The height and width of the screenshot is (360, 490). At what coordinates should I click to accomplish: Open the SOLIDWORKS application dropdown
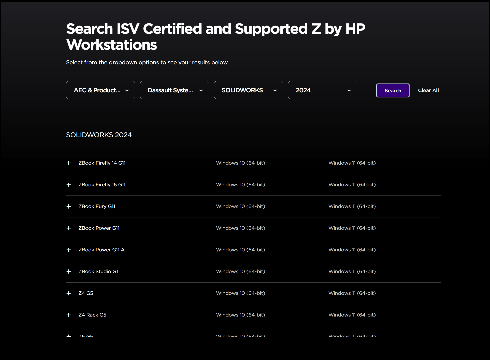[249, 90]
